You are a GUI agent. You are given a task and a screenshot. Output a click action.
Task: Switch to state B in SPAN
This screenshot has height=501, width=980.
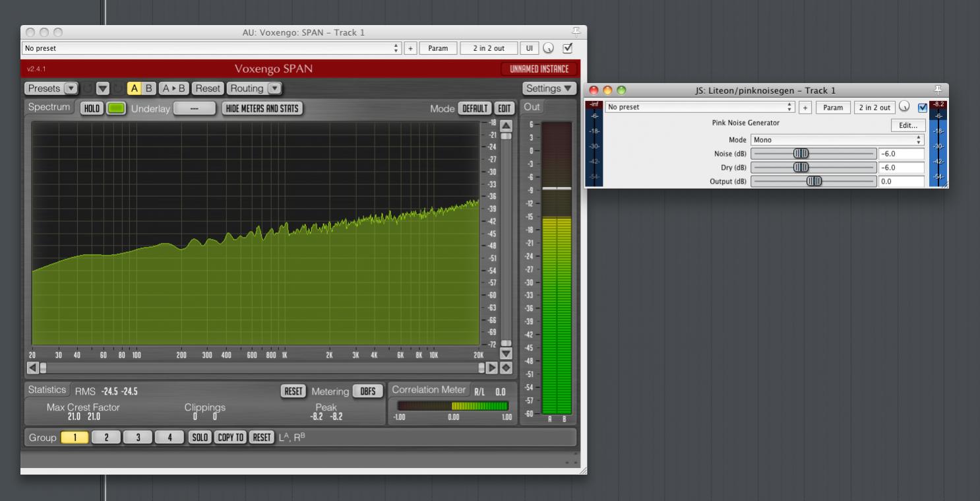tap(149, 88)
